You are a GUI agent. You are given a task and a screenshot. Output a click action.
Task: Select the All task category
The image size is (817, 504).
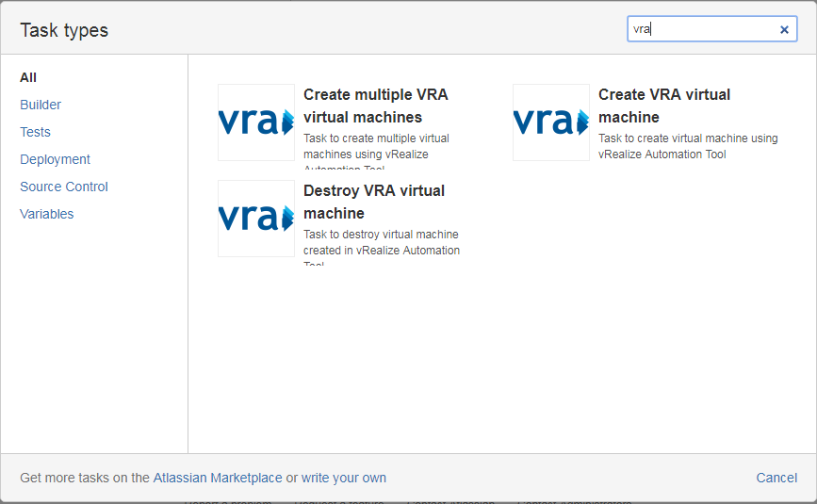[28, 77]
